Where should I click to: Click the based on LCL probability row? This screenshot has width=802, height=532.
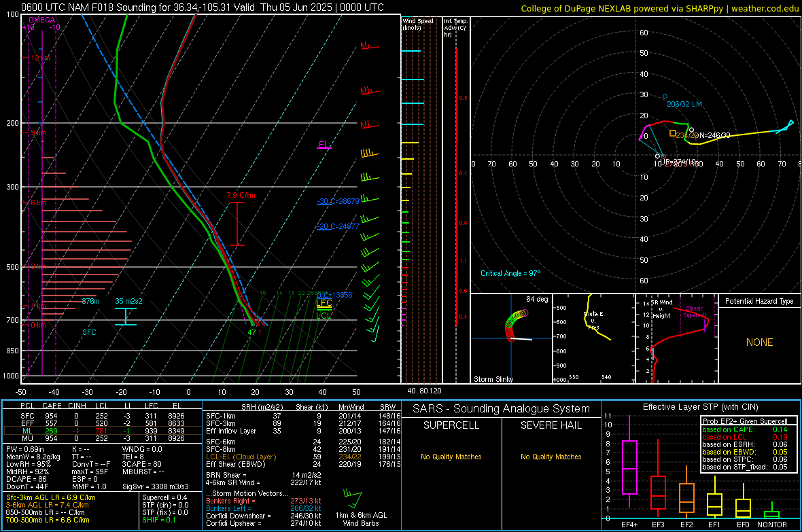pyautogui.click(x=745, y=437)
